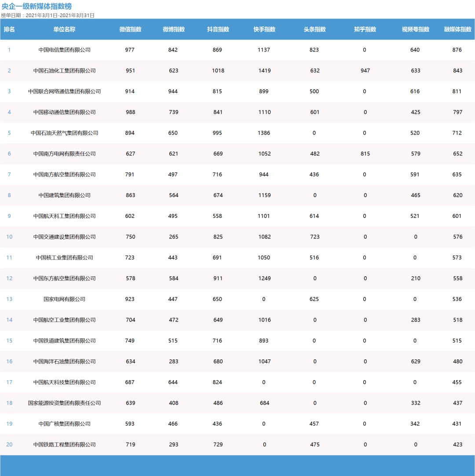Select 中国南方航空集团有限公司 row name
Screen dimensions: 475x476
[x=64, y=175]
